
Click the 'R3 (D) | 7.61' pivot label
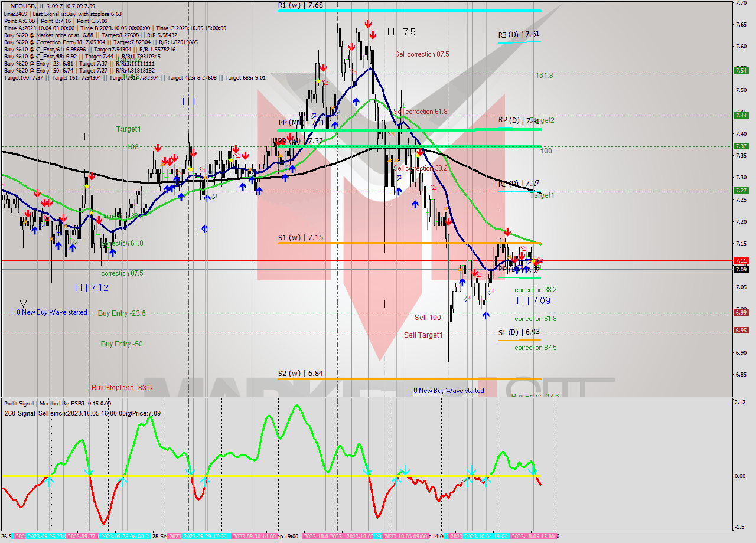click(519, 35)
